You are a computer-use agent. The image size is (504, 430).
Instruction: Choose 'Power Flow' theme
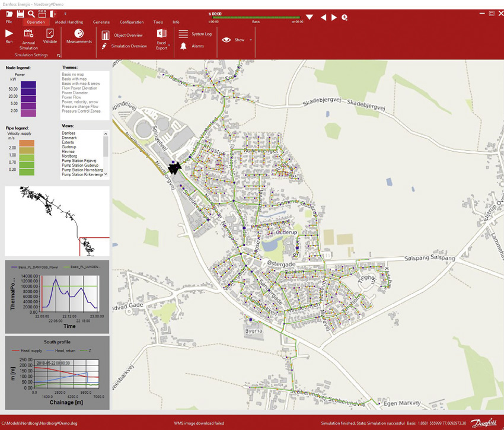pyautogui.click(x=71, y=97)
